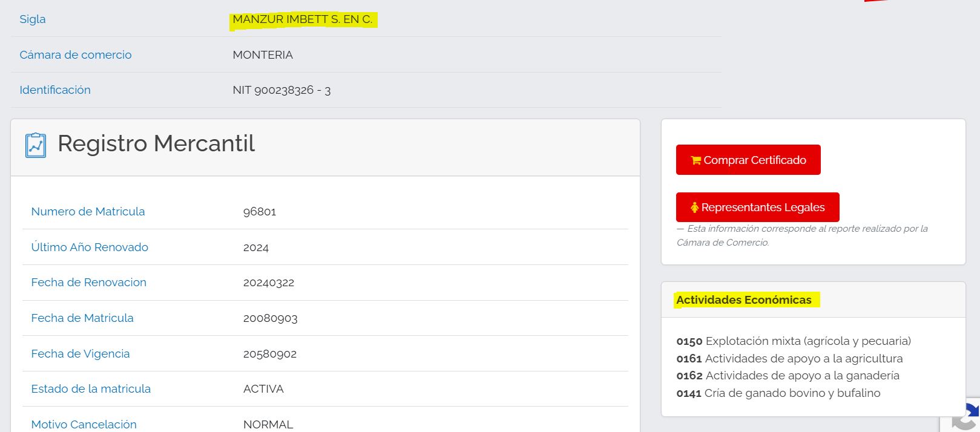Select the Sigla label
This screenshot has height=432, width=980.
click(x=33, y=19)
